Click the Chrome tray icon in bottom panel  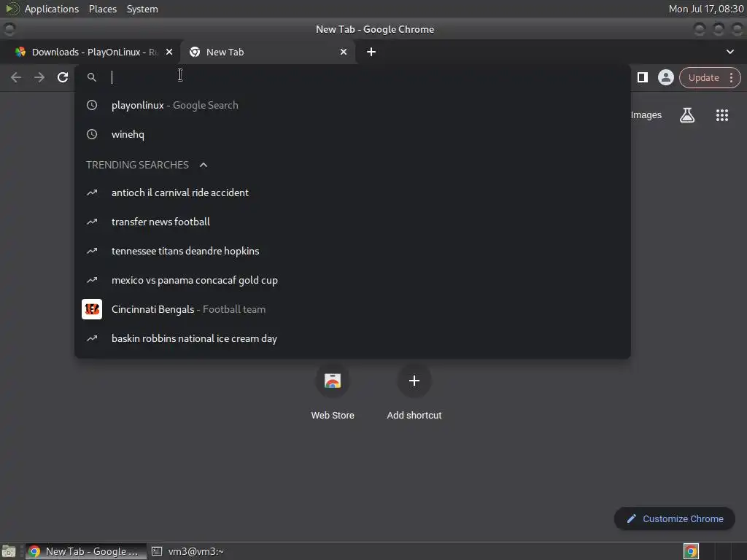pyautogui.click(x=691, y=551)
